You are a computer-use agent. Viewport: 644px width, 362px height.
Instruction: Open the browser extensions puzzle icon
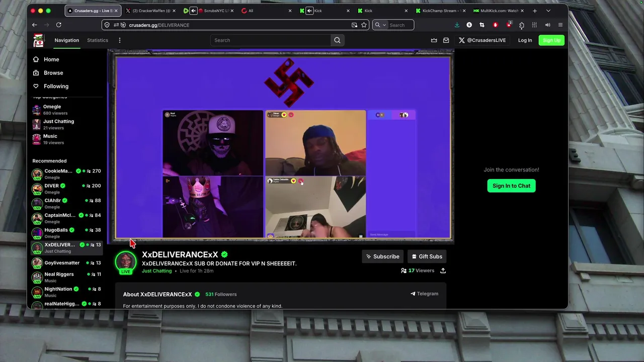coord(521,25)
